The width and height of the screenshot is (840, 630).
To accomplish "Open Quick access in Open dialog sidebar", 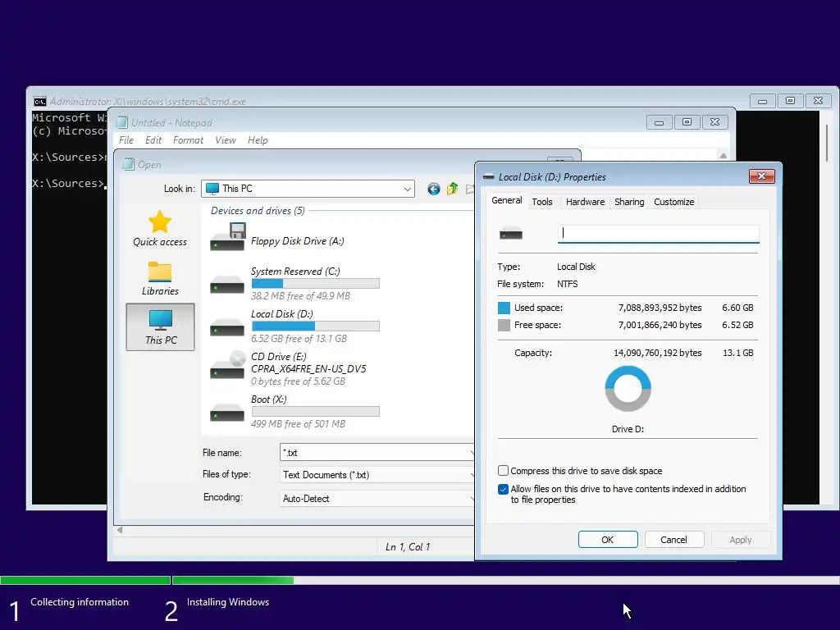I will (x=160, y=229).
